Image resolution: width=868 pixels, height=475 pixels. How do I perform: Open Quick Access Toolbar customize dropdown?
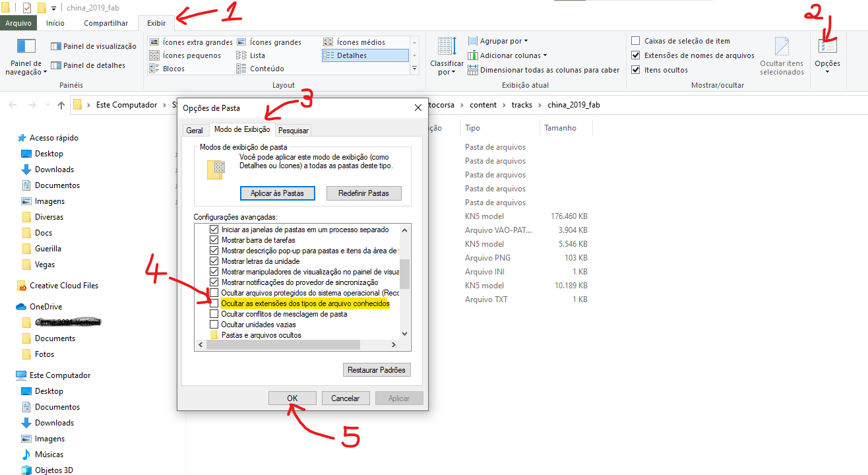point(53,8)
